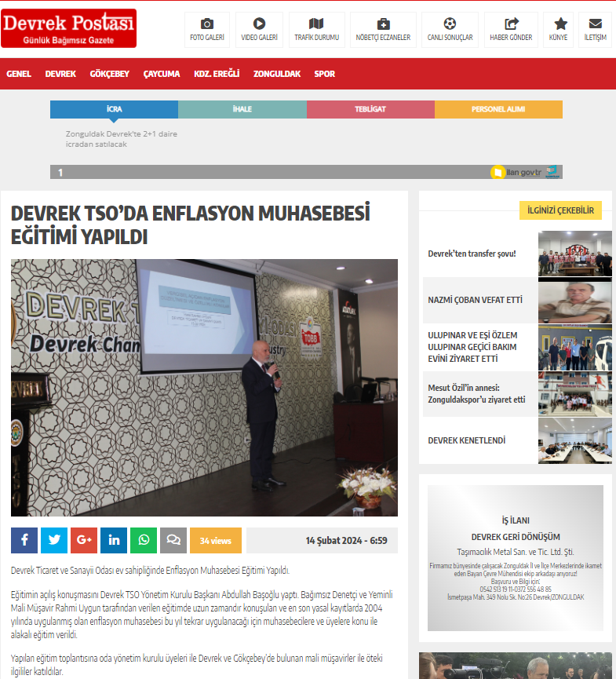
Task: Click the article headline text
Action: (x=191, y=225)
